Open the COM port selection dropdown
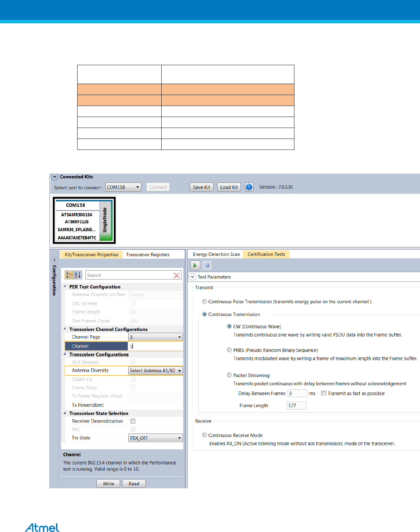Viewport: 420px width, 532px height. 123,187
